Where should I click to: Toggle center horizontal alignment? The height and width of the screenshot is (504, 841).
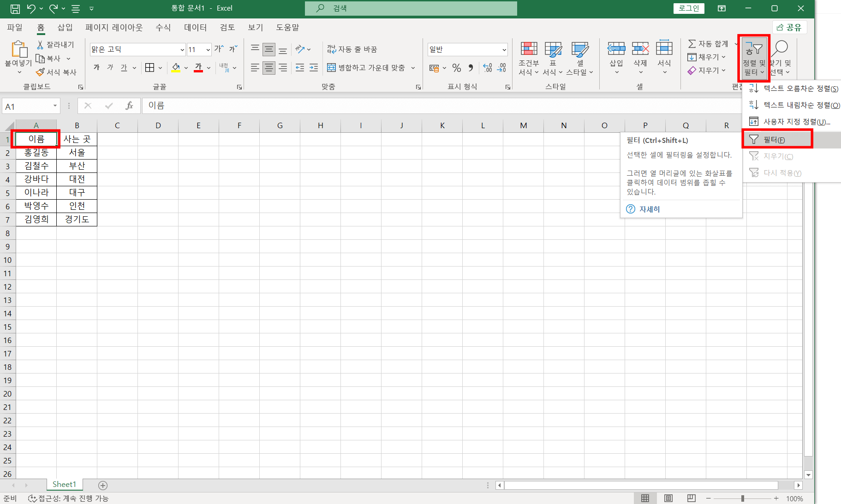click(x=269, y=68)
